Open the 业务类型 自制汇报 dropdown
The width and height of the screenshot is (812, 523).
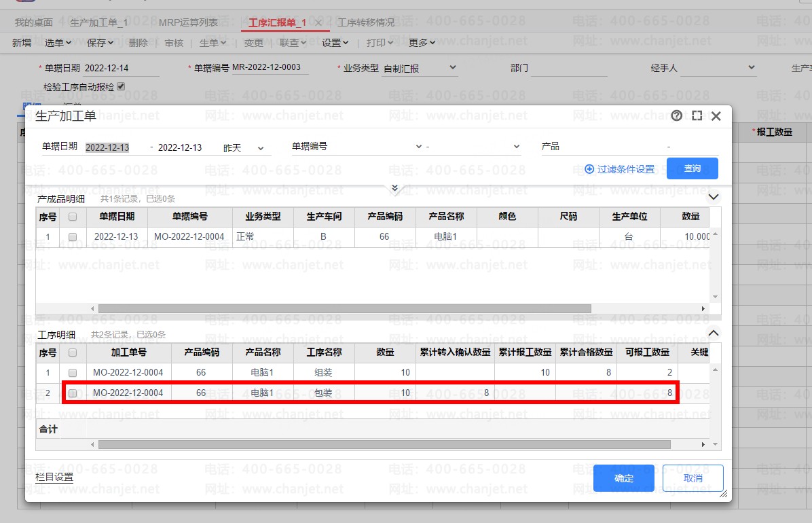[x=453, y=68]
